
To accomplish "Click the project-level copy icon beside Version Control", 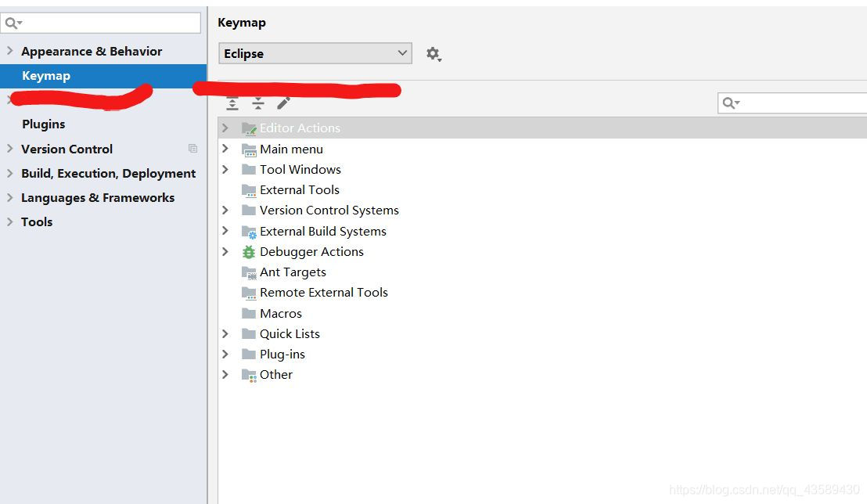I will (x=192, y=148).
